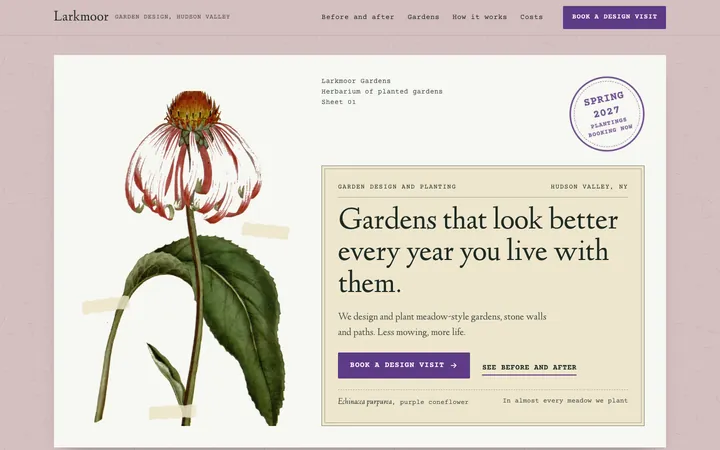Click 'In almost every meadow we plant'

click(x=565, y=401)
